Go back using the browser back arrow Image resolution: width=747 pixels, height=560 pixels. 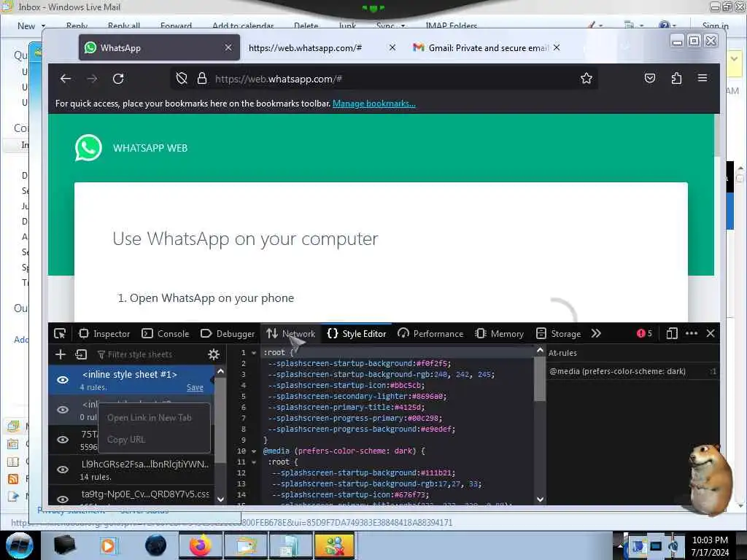pyautogui.click(x=66, y=79)
